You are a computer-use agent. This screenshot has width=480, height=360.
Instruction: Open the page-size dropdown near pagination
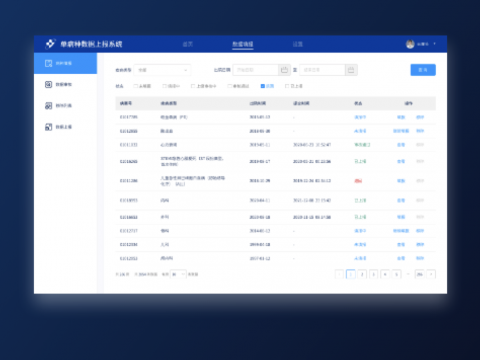click(178, 274)
